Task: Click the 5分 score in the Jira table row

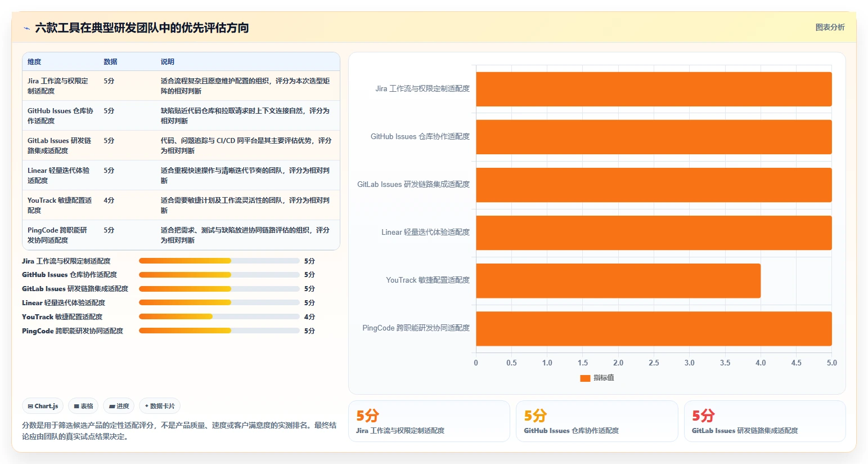Action: click(x=109, y=81)
